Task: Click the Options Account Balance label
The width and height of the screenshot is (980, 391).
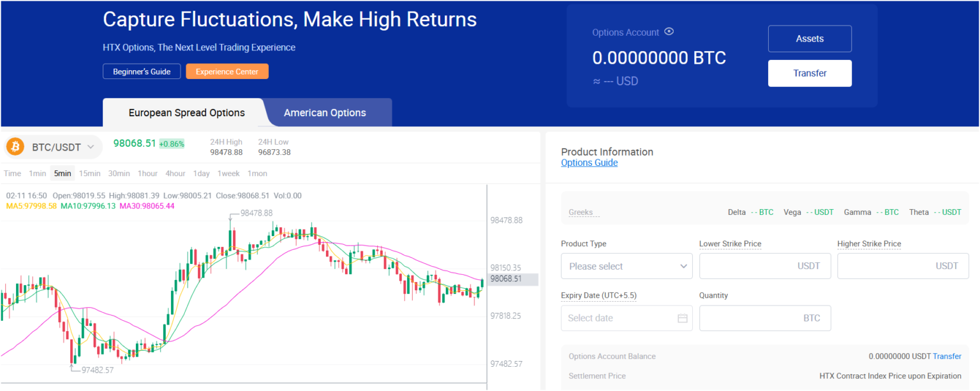Action: (612, 357)
